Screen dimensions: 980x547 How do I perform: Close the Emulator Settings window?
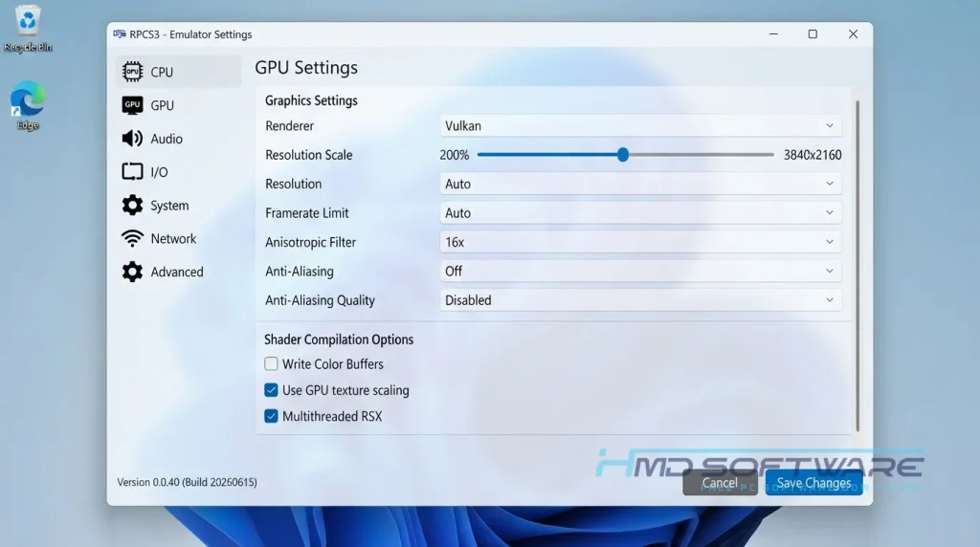853,34
